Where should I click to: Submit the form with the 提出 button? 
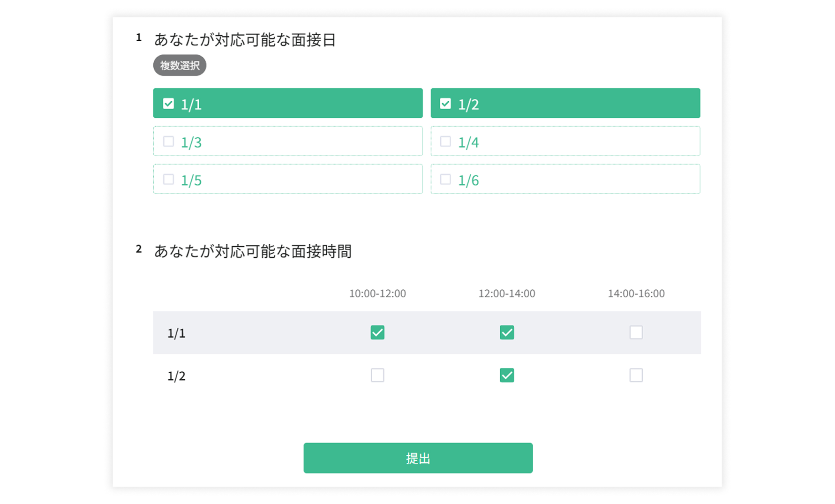418,458
